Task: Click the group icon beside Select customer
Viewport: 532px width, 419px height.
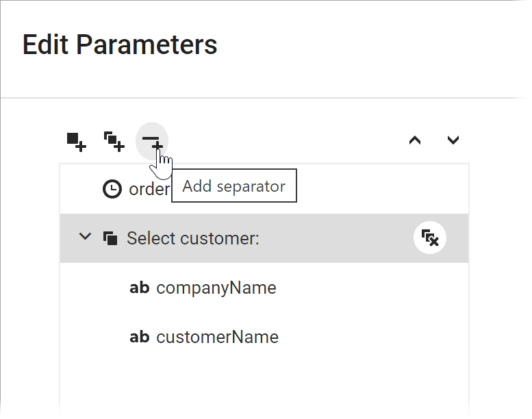Action: (x=110, y=238)
